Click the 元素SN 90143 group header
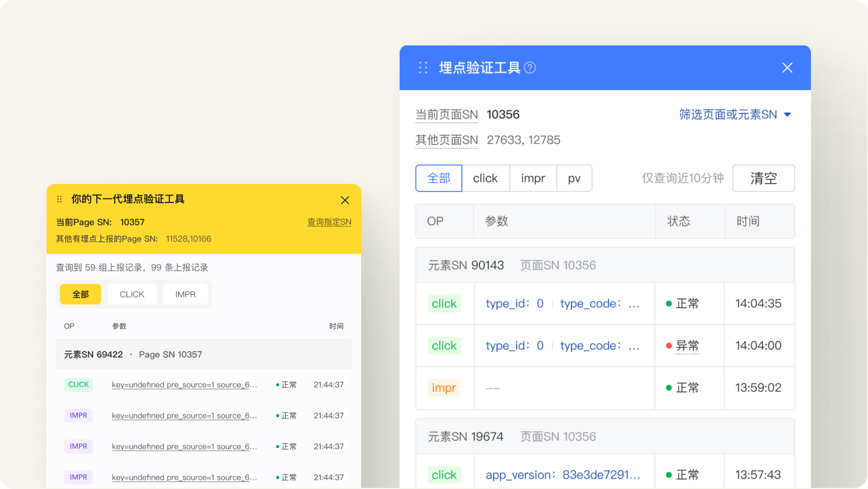868x489 pixels. pos(605,265)
